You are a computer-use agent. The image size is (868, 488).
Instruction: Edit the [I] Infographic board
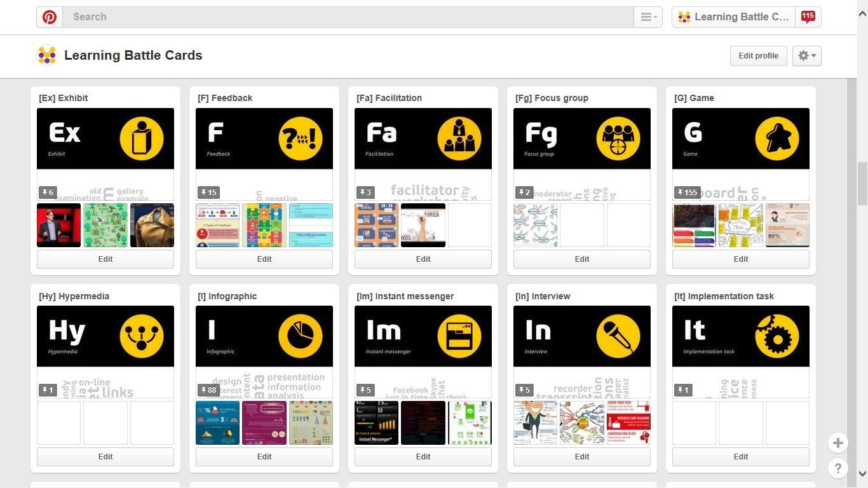[x=264, y=457]
